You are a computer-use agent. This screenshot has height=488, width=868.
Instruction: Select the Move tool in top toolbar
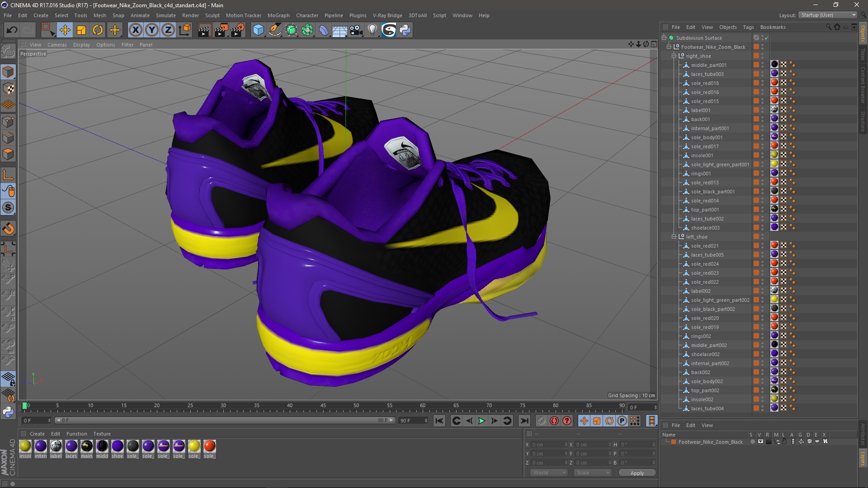click(65, 30)
